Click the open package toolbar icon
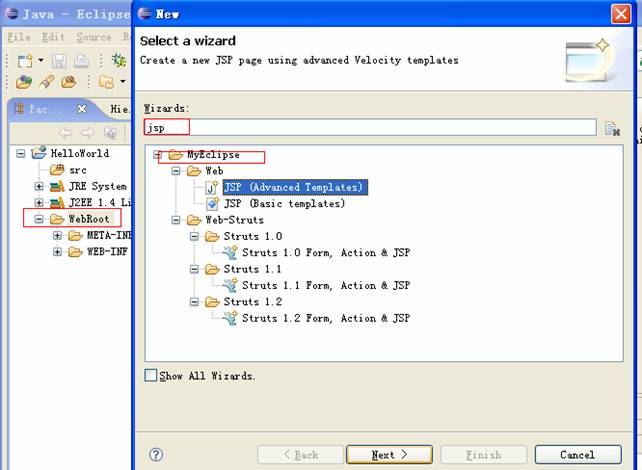642x470 pixels. click(68, 82)
